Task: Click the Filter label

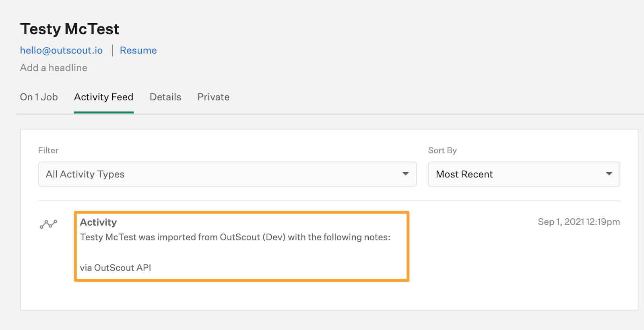Action: coord(48,150)
